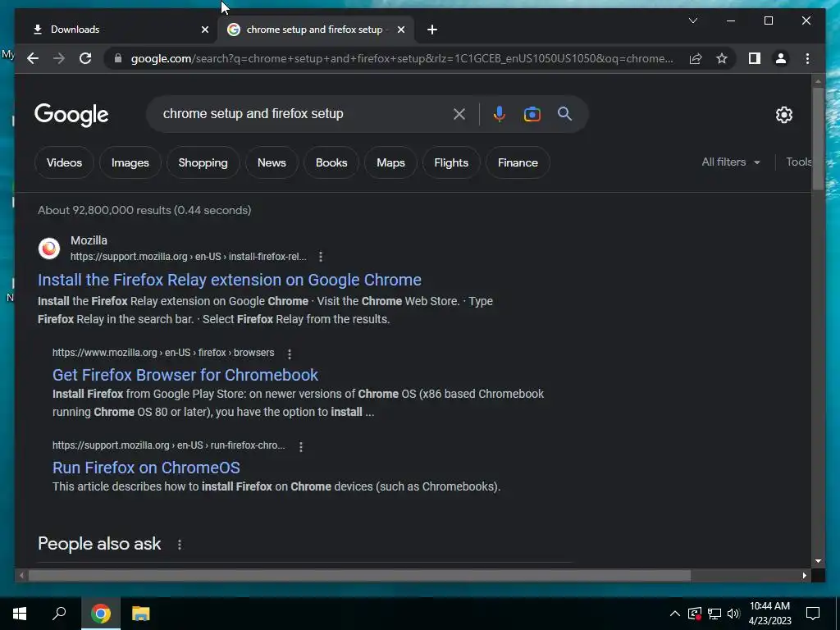Open People also ask options menu
The width and height of the screenshot is (840, 630).
pos(180,545)
